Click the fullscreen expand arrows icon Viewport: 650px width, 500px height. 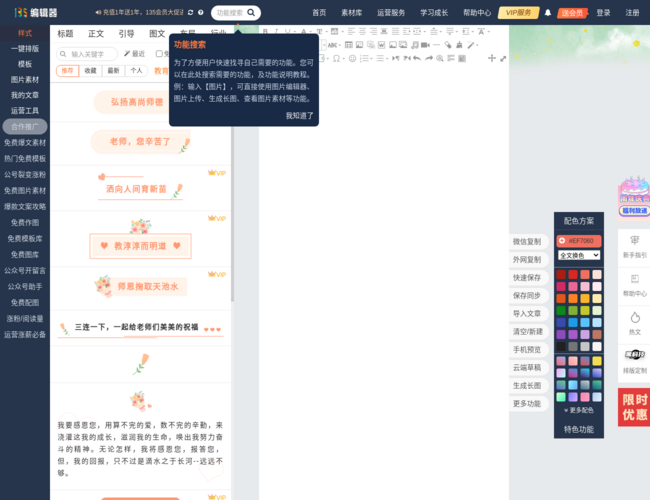[503, 58]
